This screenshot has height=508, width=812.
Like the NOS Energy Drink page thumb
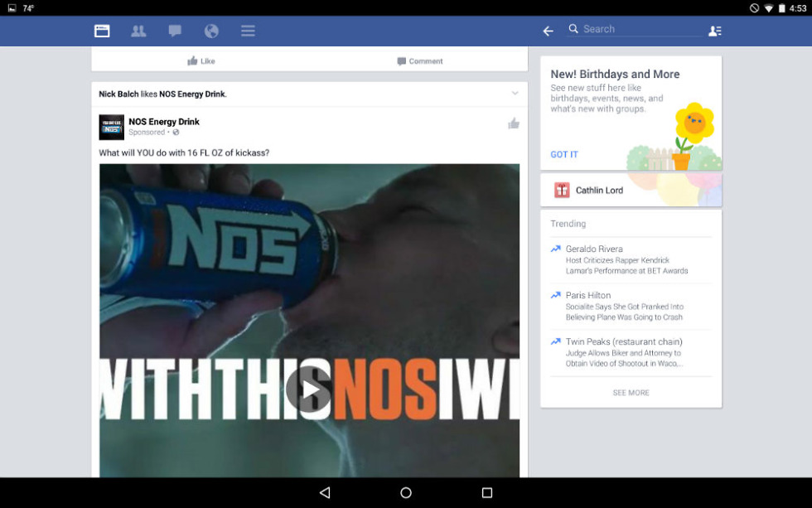pyautogui.click(x=513, y=123)
